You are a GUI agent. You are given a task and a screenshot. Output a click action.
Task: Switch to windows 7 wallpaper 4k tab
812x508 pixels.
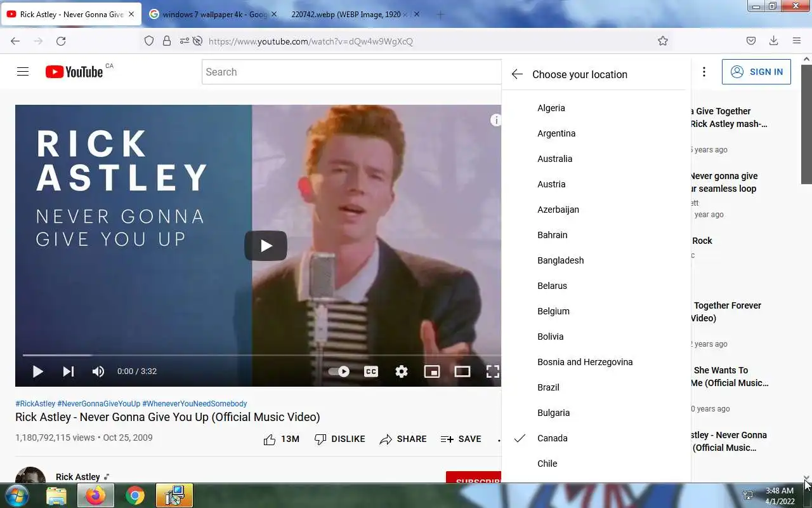click(x=213, y=14)
